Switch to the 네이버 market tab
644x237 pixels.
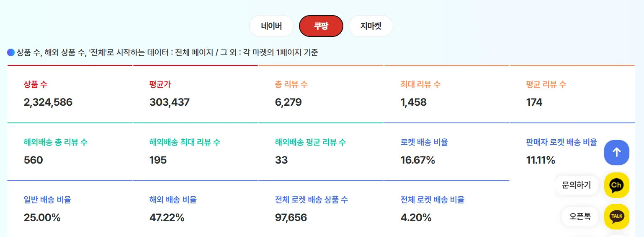click(x=271, y=26)
